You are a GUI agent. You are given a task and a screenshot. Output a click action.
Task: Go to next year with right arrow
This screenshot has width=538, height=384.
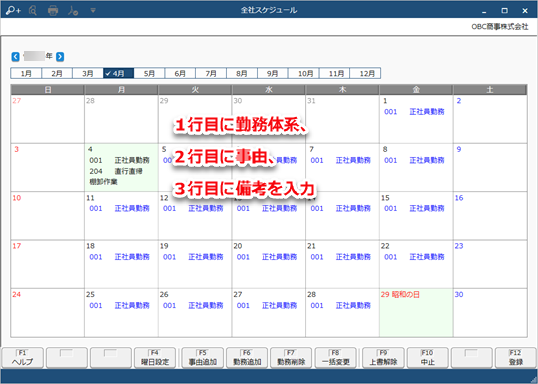(60, 57)
